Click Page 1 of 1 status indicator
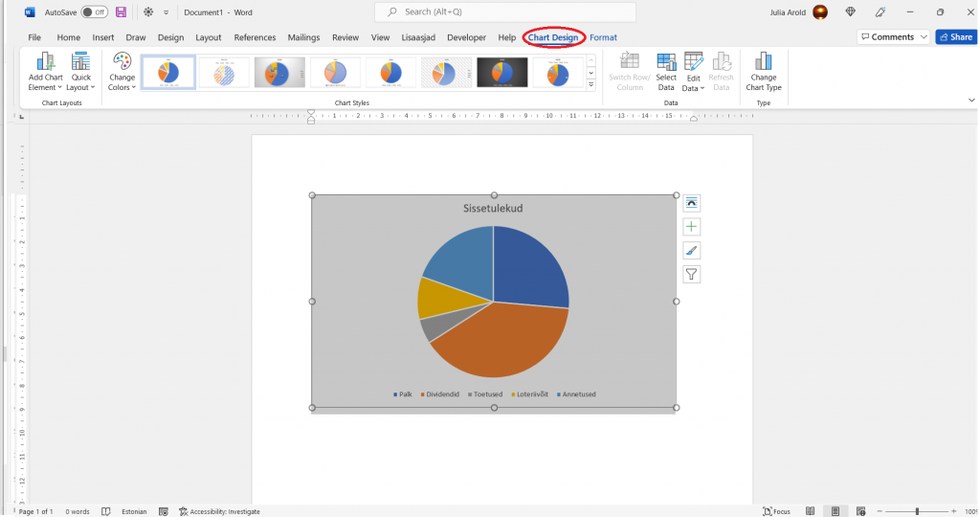 pos(35,511)
